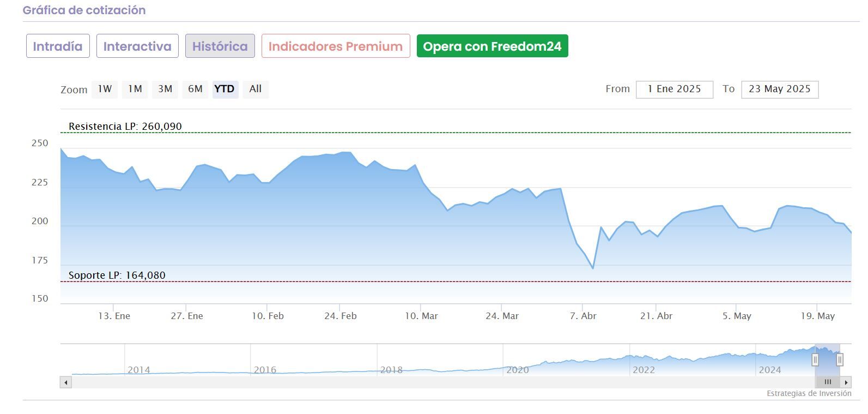The height and width of the screenshot is (414, 868).
Task: Click the navigator right scroll arrow
Action: [x=846, y=382]
